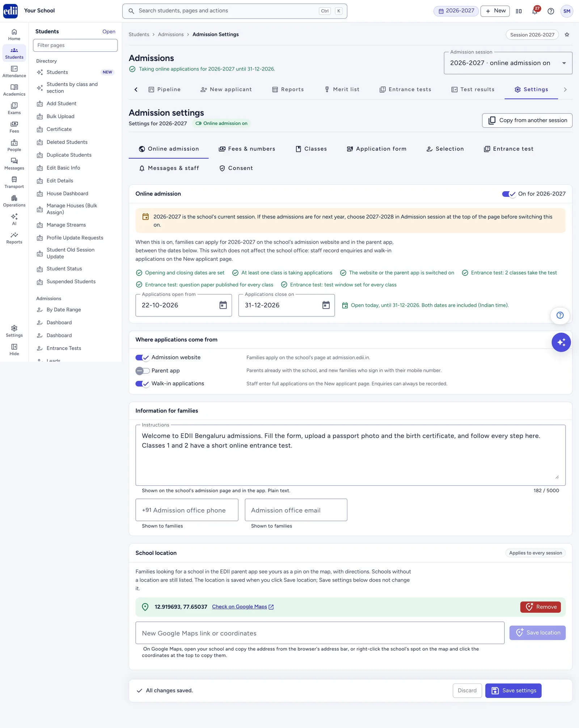Click the New Google Maps link field
Screen dimensions: 579x728
[x=320, y=633]
